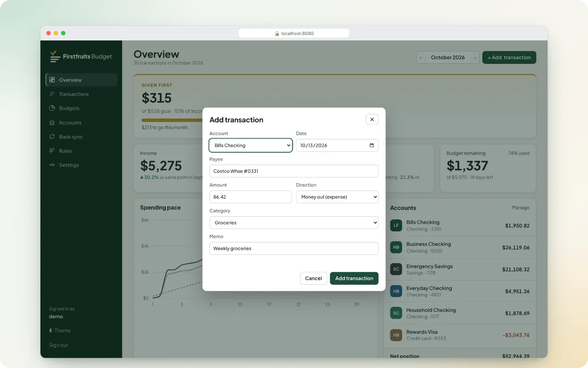Open Bank sync in the sidebar
The height and width of the screenshot is (368, 588).
[x=81, y=137]
